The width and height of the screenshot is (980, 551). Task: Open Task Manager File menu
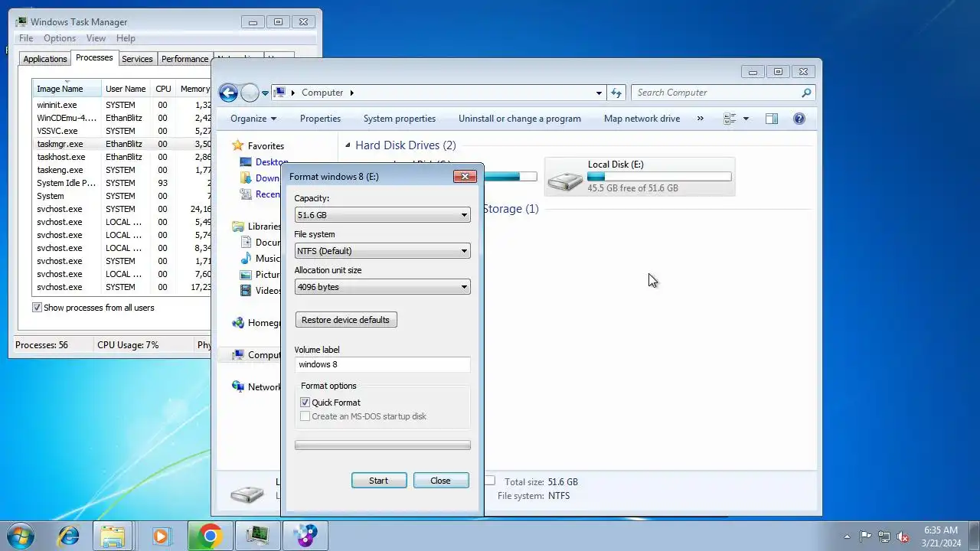[26, 38]
